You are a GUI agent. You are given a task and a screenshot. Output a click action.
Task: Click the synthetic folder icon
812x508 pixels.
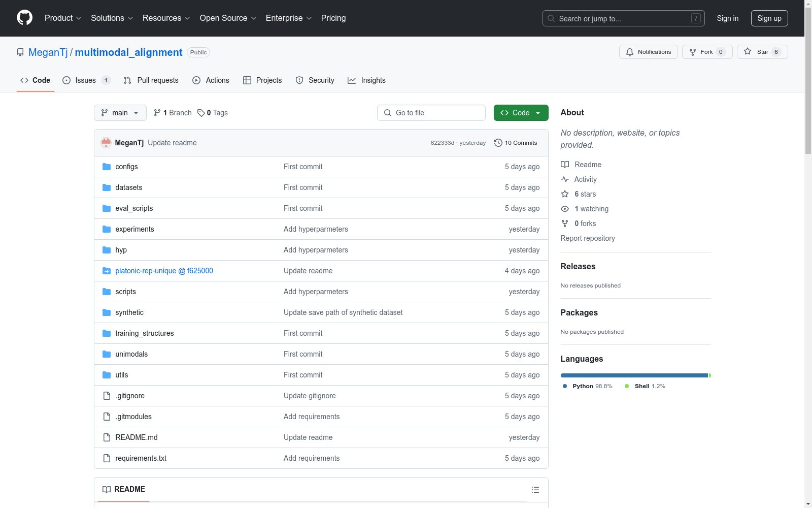[107, 312]
